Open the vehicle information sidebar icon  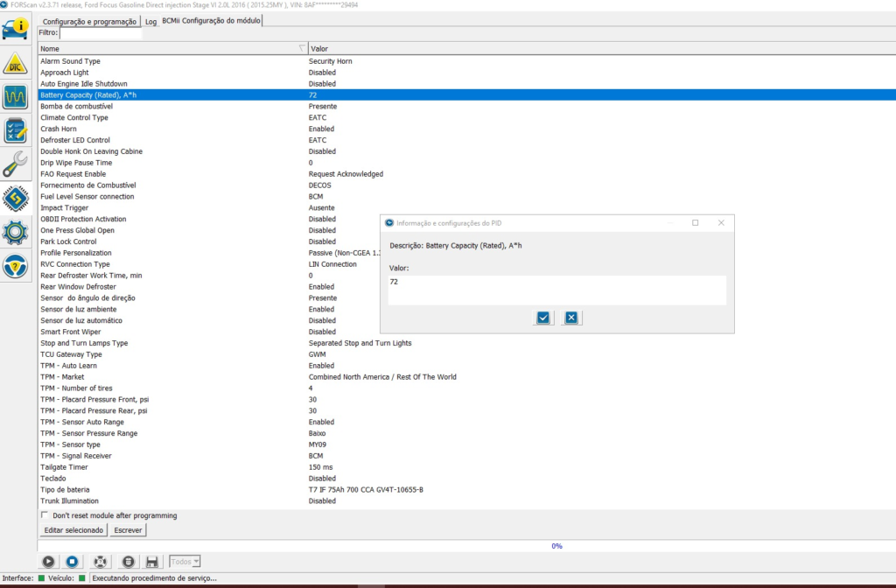(x=16, y=29)
